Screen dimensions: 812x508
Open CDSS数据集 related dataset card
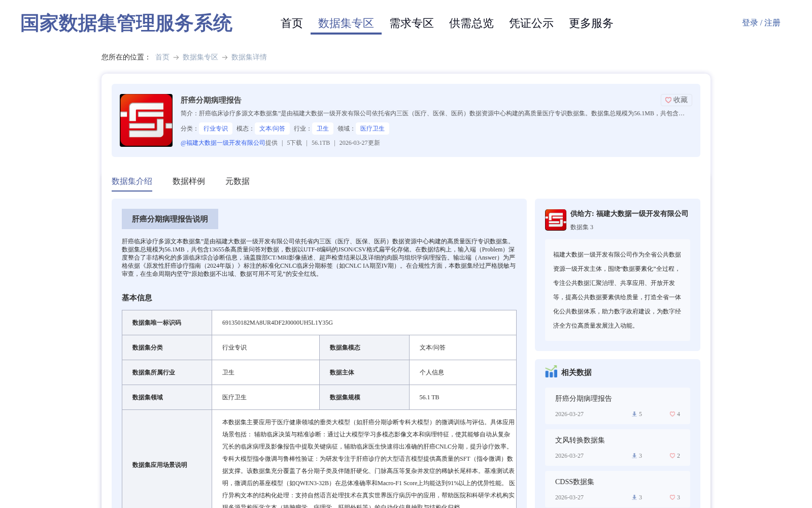[x=618, y=489]
